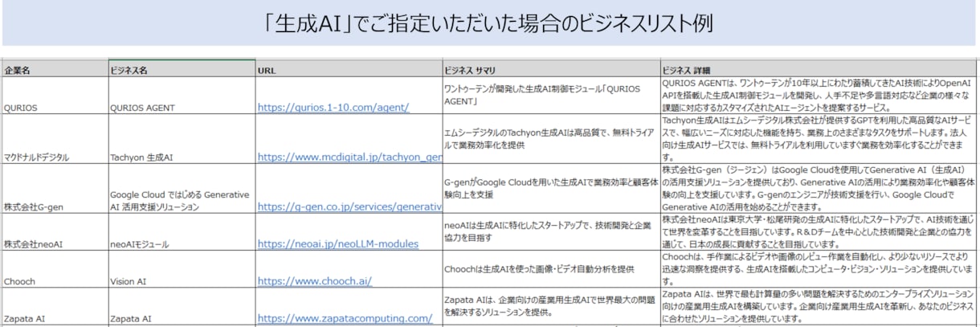Select the summary cell about neoAIは生成AIに特化
The width and height of the screenshot is (980, 327).
click(551, 232)
